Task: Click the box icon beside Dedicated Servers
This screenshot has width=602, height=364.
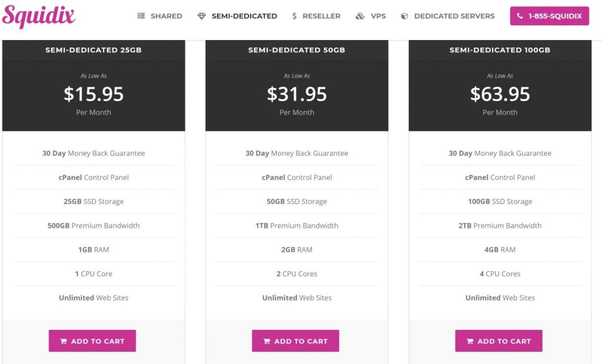Action: pos(404,16)
